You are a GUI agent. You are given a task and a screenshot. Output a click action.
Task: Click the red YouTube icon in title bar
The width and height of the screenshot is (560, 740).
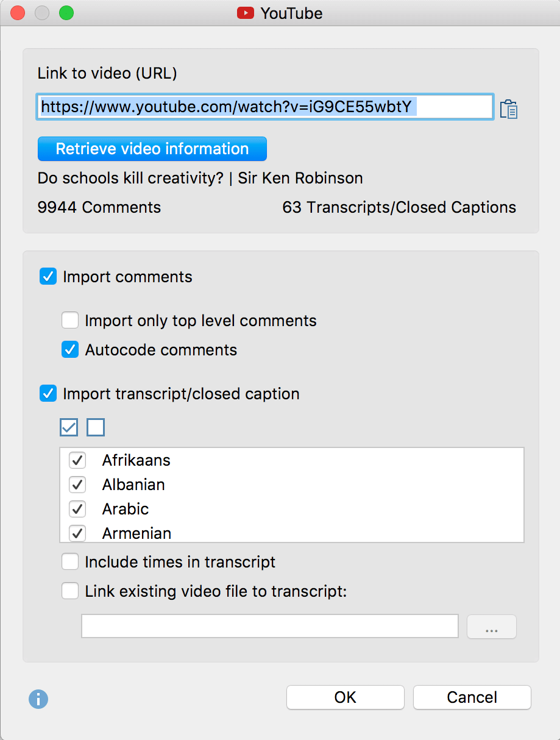pos(246,13)
